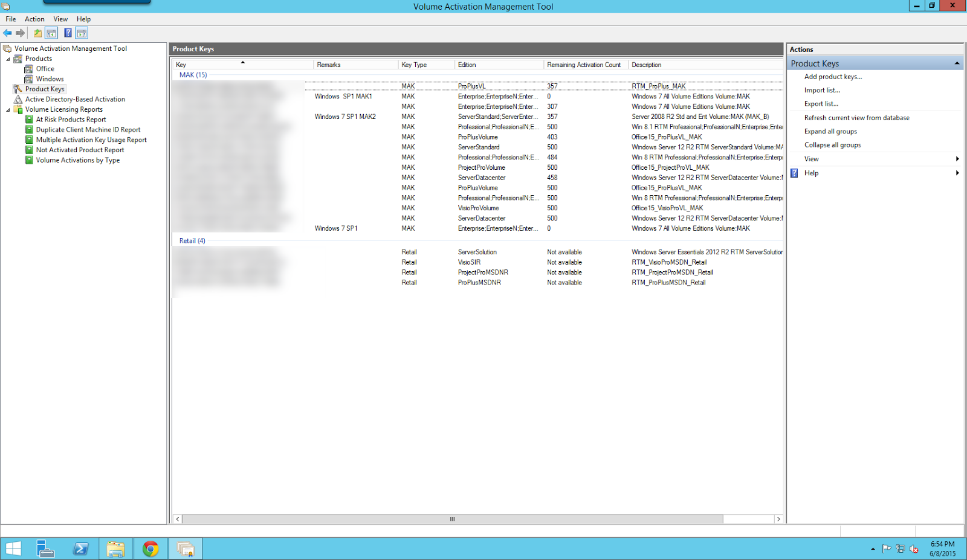Click the Windows node icon

[28, 79]
